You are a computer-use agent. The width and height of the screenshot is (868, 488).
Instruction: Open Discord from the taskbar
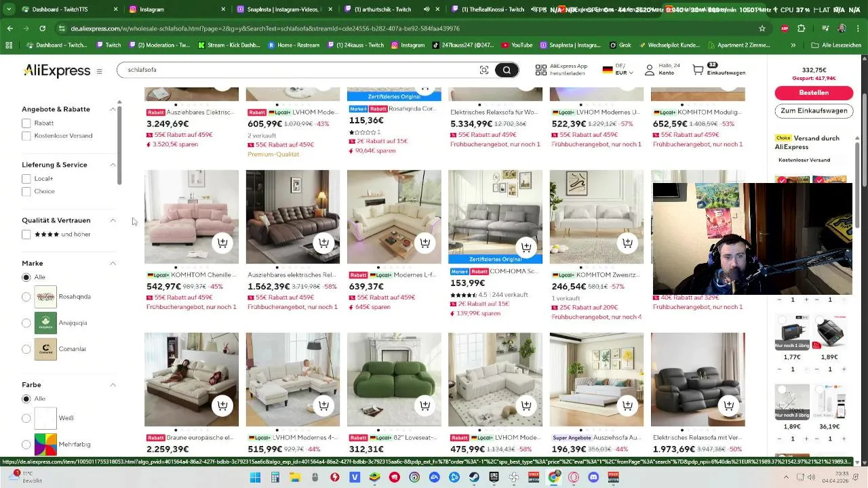coord(594,477)
